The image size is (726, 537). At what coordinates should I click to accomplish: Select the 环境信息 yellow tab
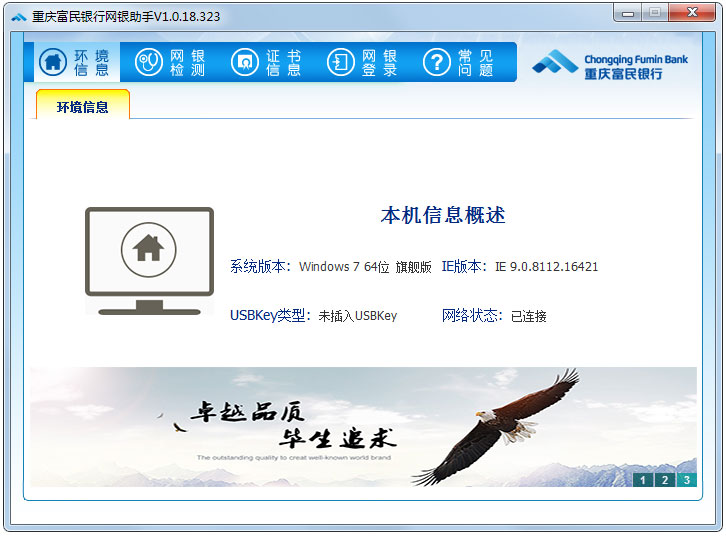click(x=83, y=105)
